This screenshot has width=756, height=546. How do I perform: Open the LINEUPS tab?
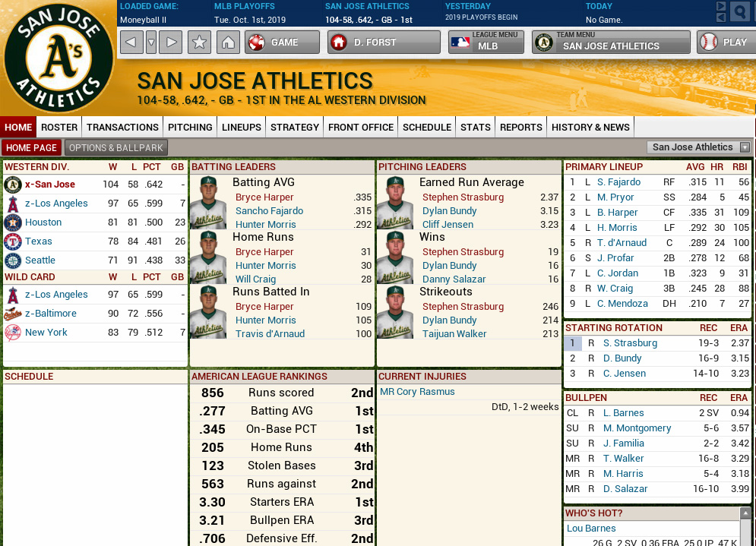(242, 128)
